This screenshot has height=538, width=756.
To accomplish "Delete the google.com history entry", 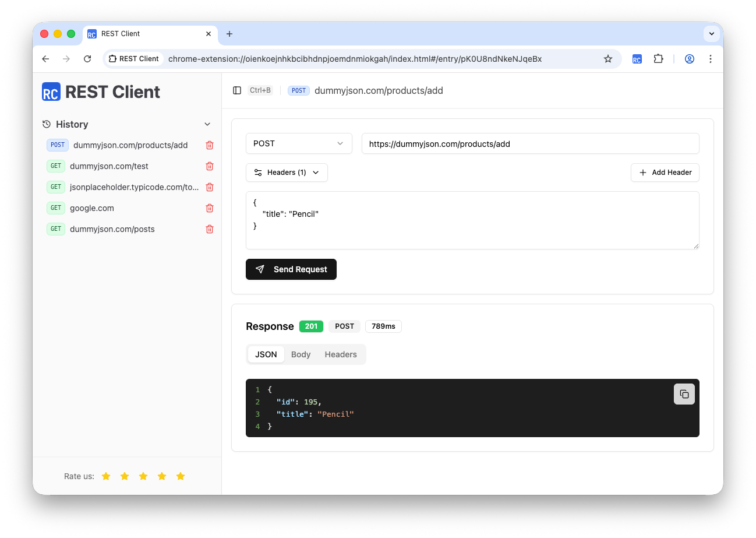I will point(210,208).
